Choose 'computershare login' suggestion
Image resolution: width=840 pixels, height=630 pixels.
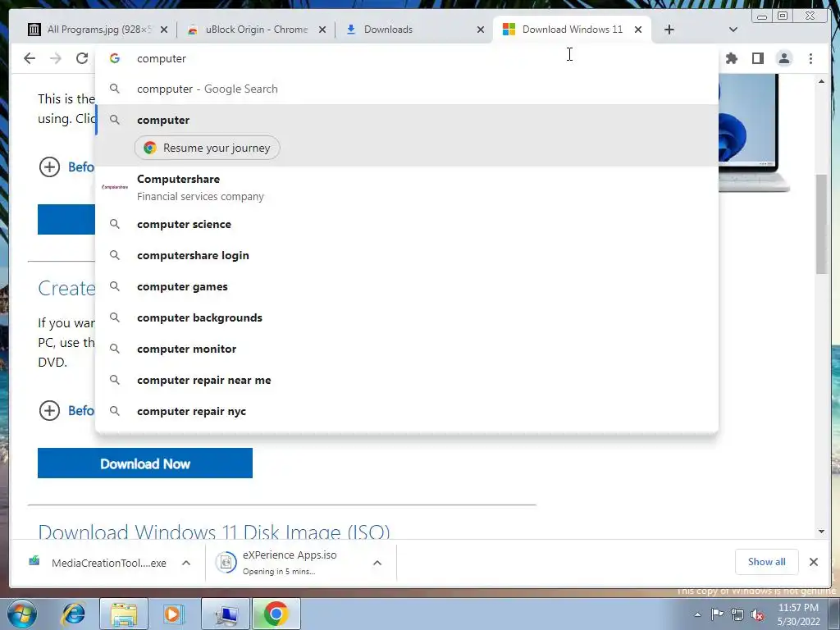click(407, 255)
